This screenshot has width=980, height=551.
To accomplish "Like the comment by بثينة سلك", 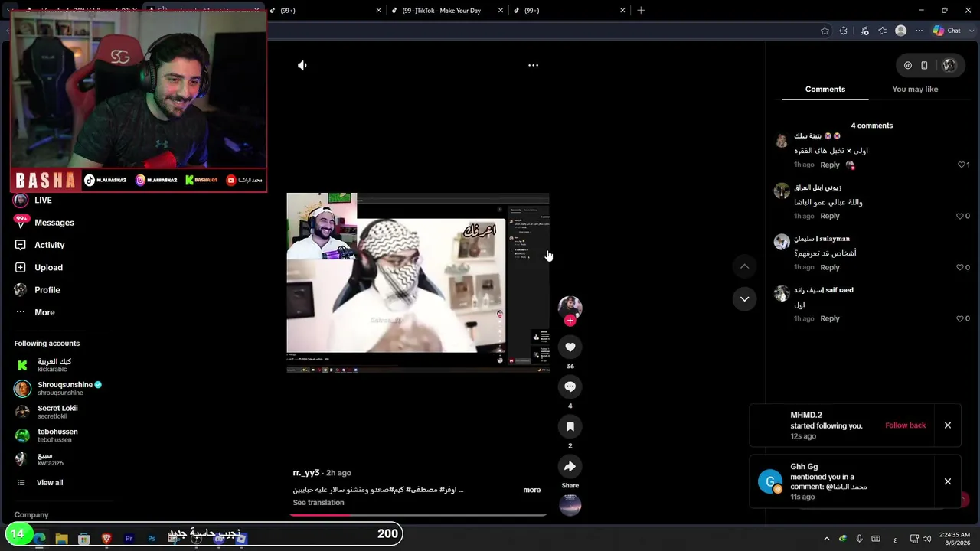I will point(962,165).
